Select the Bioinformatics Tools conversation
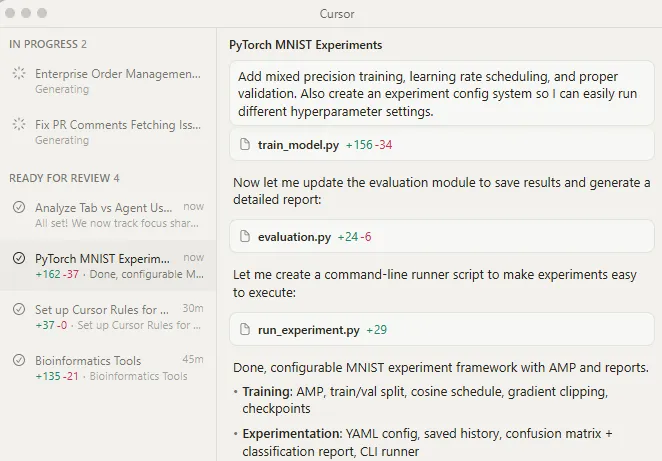This screenshot has width=662, height=461. pos(88,361)
